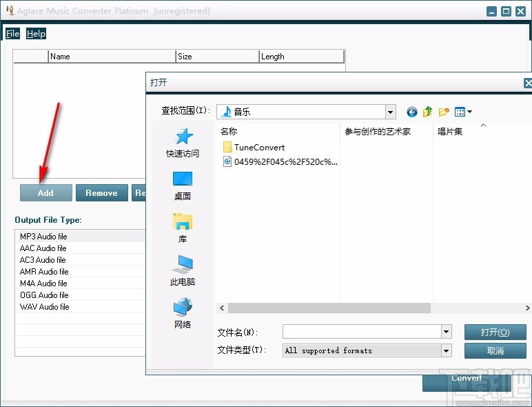Click the Add button
The width and height of the screenshot is (532, 407).
pyautogui.click(x=45, y=193)
